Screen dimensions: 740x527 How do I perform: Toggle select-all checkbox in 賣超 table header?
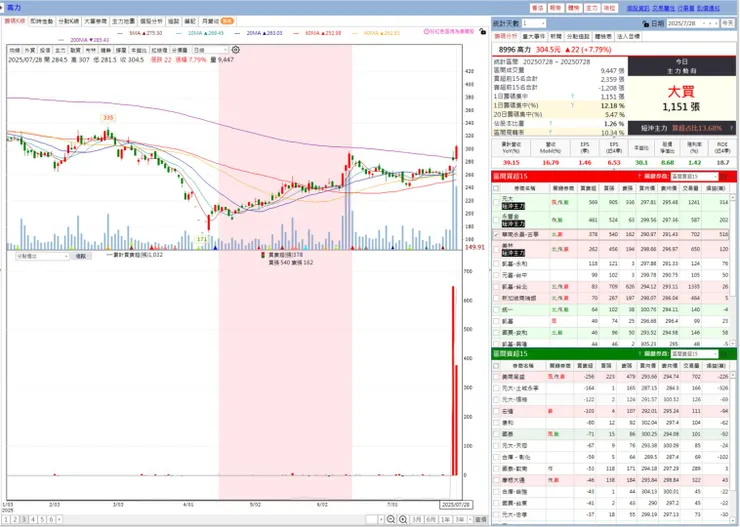click(496, 366)
